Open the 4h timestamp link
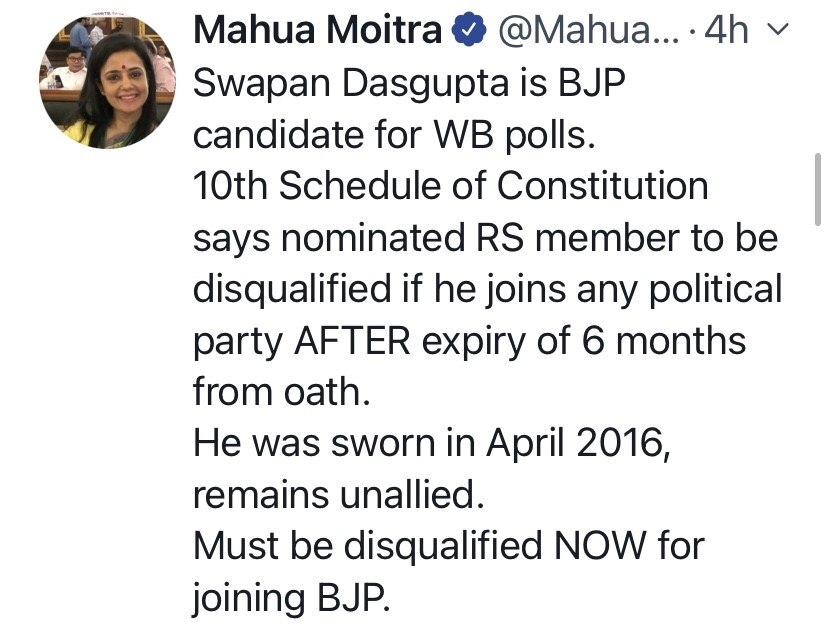827x636 pixels. [x=727, y=32]
